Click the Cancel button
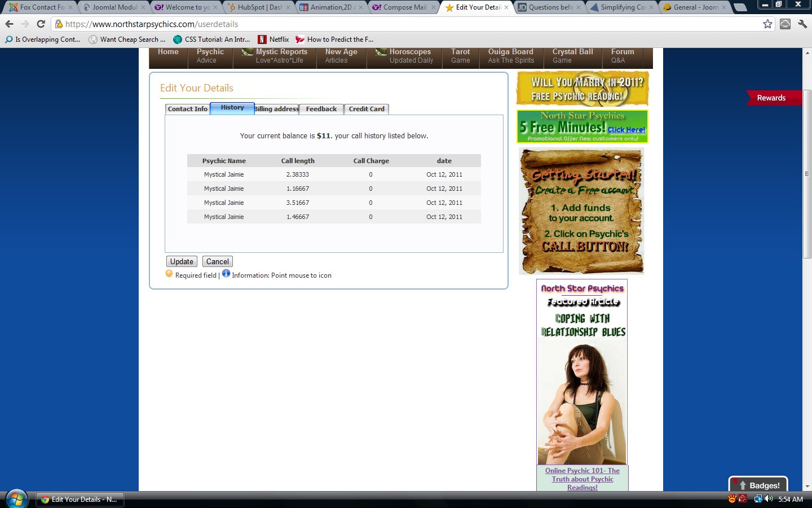The height and width of the screenshot is (508, 812). pyautogui.click(x=218, y=261)
